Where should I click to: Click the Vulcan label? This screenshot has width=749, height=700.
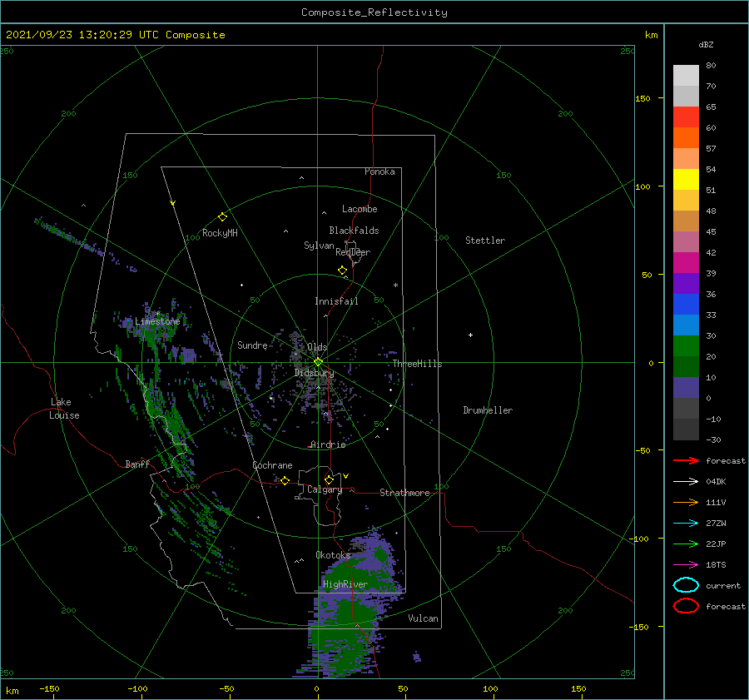click(424, 618)
